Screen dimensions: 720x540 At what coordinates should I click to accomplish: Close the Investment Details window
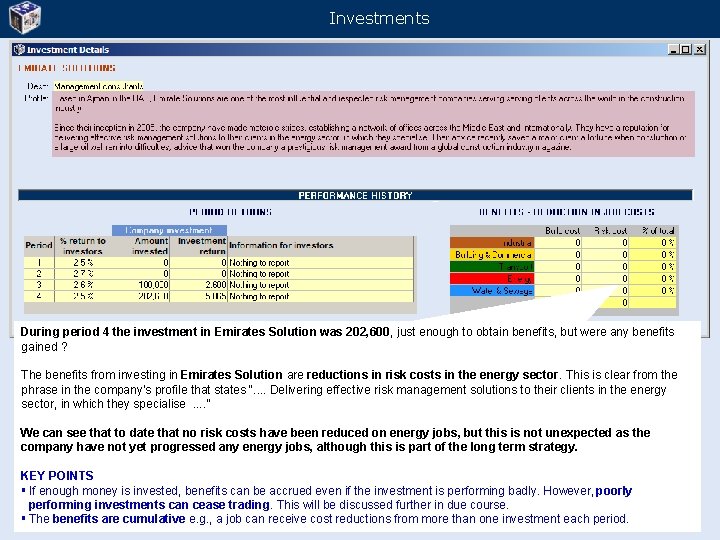click(699, 49)
